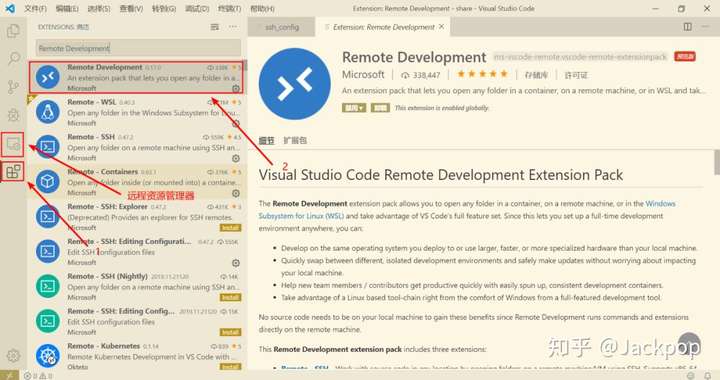The height and width of the screenshot is (380, 720).
Task: Open the Remote Explorer view
Action: [x=13, y=144]
